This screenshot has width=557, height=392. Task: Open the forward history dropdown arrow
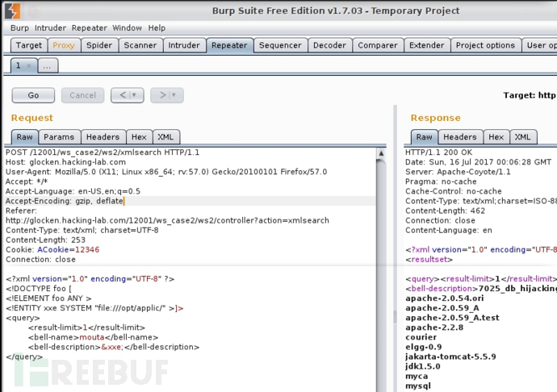pos(174,95)
